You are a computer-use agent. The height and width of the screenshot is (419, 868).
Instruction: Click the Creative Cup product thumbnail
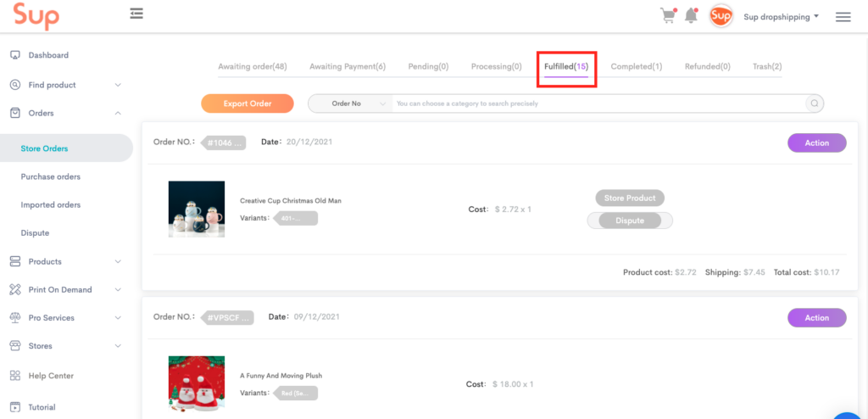coord(197,209)
